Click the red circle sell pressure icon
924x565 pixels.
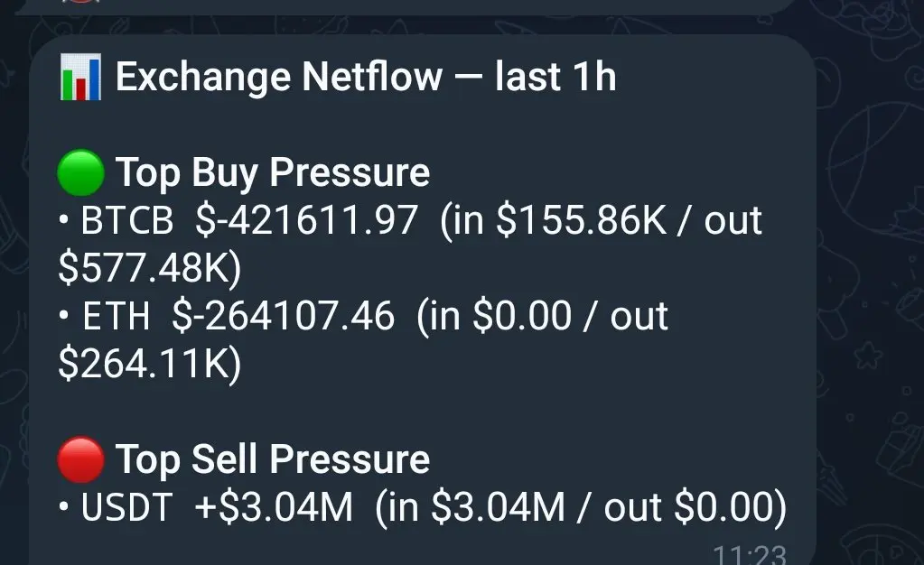tap(80, 460)
